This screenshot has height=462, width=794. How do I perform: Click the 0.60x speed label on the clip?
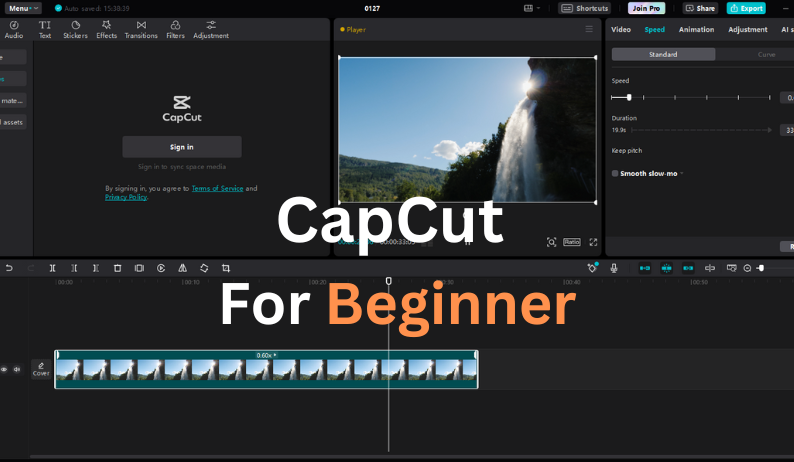(x=266, y=355)
